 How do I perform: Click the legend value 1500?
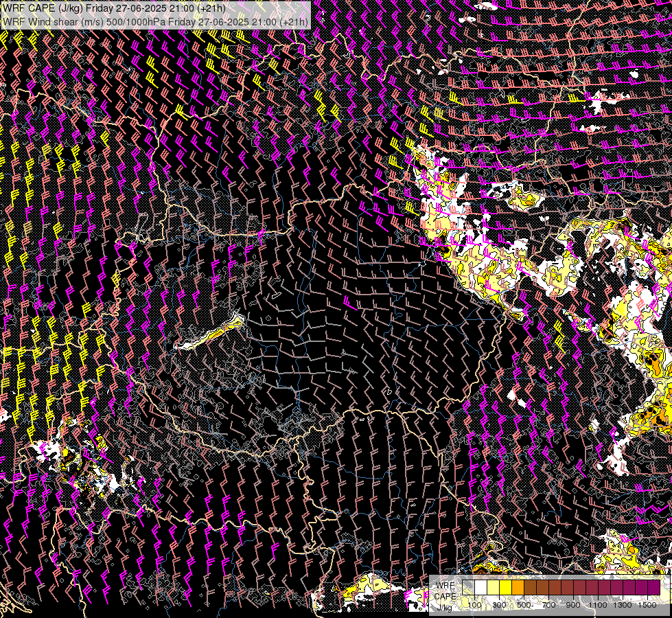tap(647, 605)
